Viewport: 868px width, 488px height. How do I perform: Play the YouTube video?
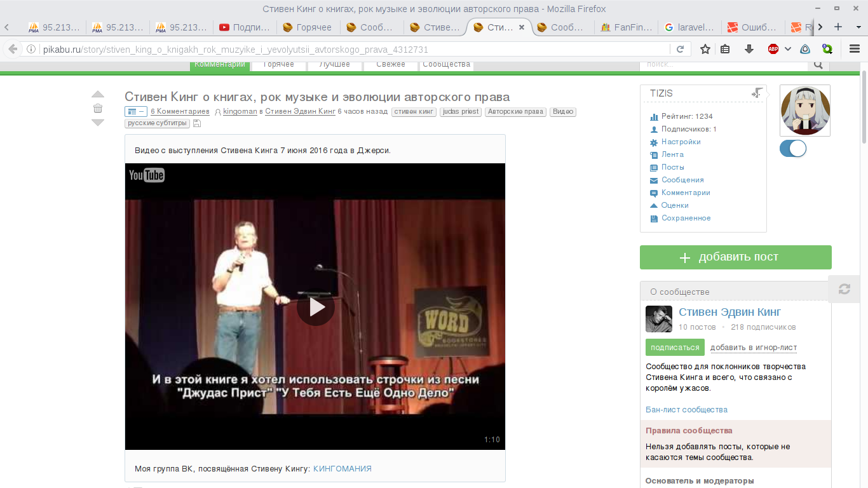pos(315,307)
